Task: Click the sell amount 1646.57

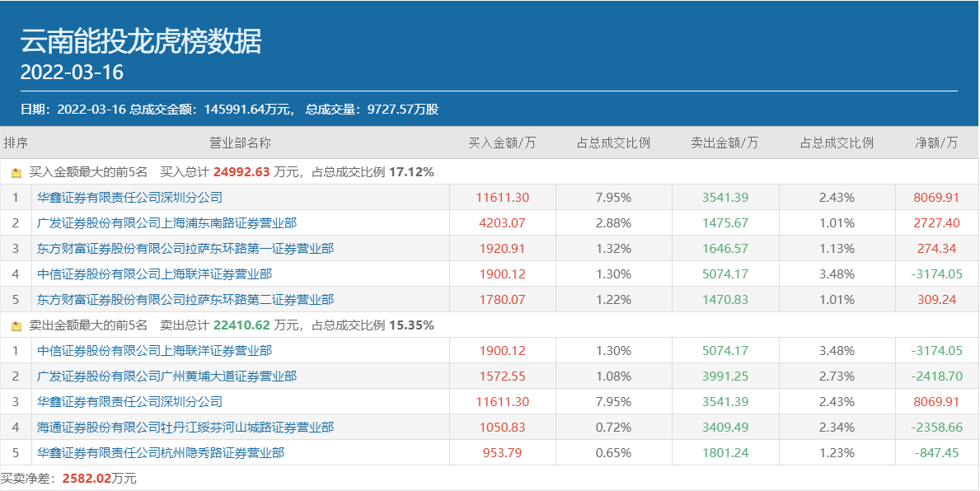Action: coord(725,249)
